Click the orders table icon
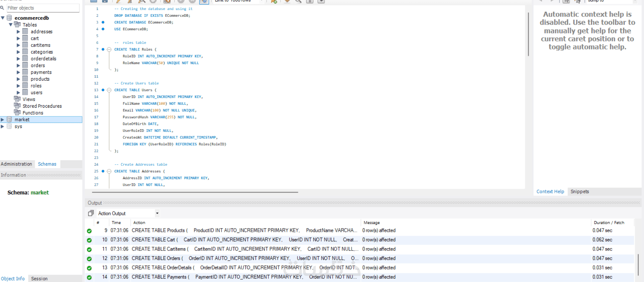The image size is (644, 282). point(25,65)
